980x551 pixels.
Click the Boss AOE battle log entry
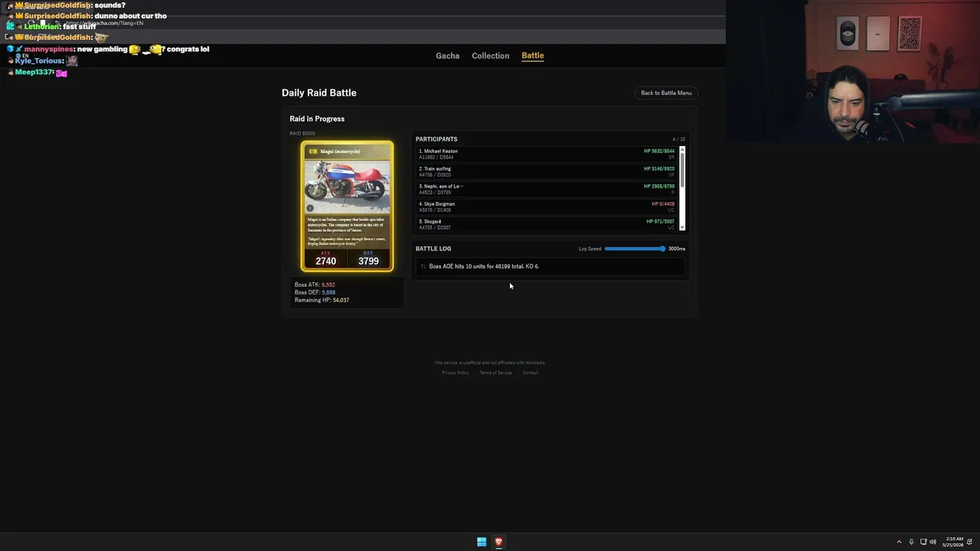(550, 266)
